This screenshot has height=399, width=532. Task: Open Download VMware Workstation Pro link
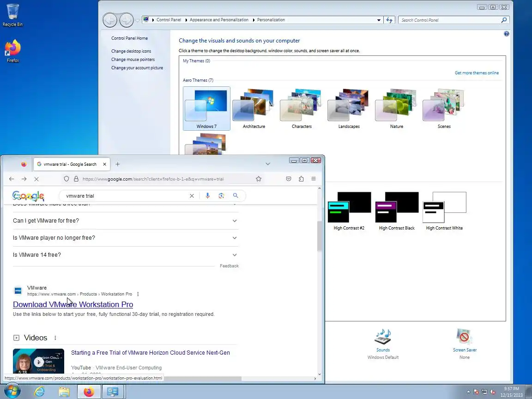coord(73,304)
